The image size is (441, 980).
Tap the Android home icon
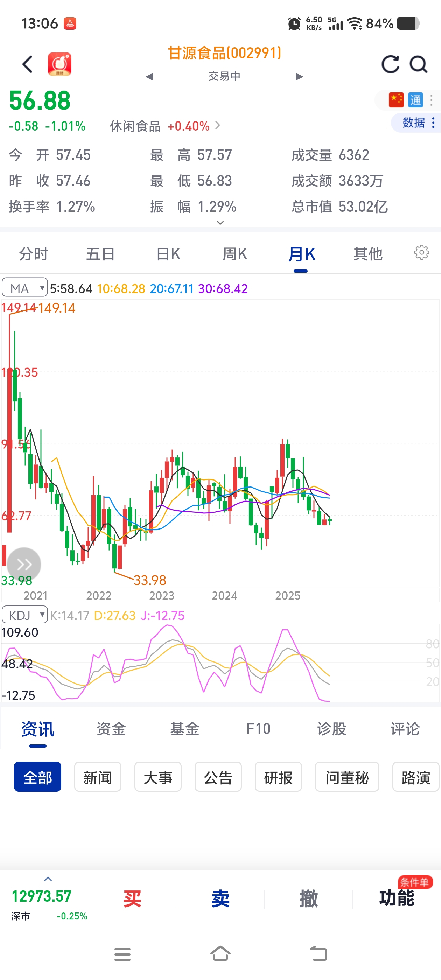221,953
